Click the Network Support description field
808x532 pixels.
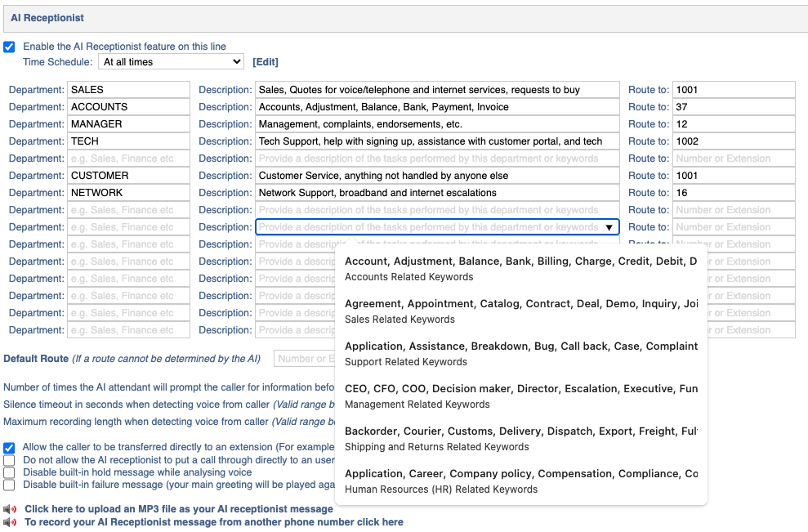tap(437, 193)
